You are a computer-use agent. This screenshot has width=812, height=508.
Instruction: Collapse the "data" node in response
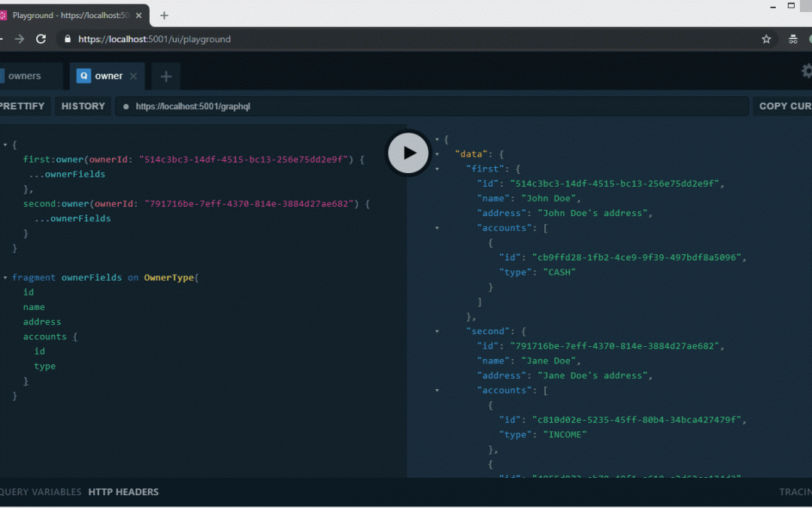pyautogui.click(x=438, y=154)
